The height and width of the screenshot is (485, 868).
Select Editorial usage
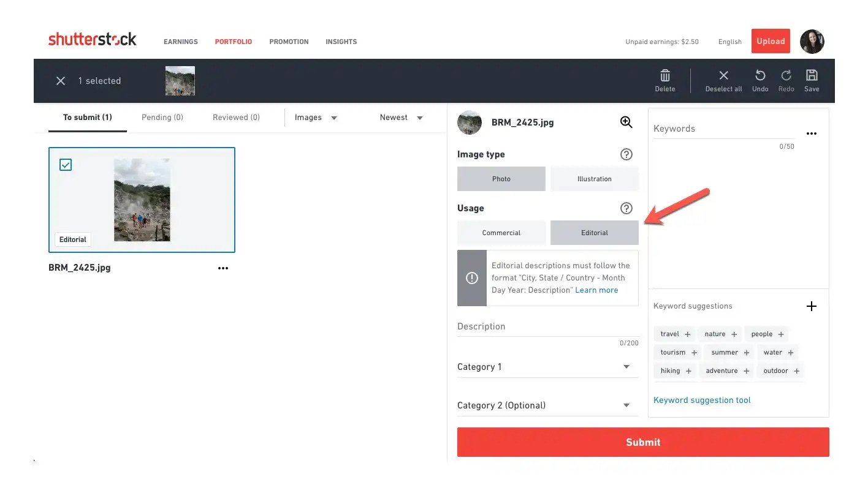(x=595, y=233)
